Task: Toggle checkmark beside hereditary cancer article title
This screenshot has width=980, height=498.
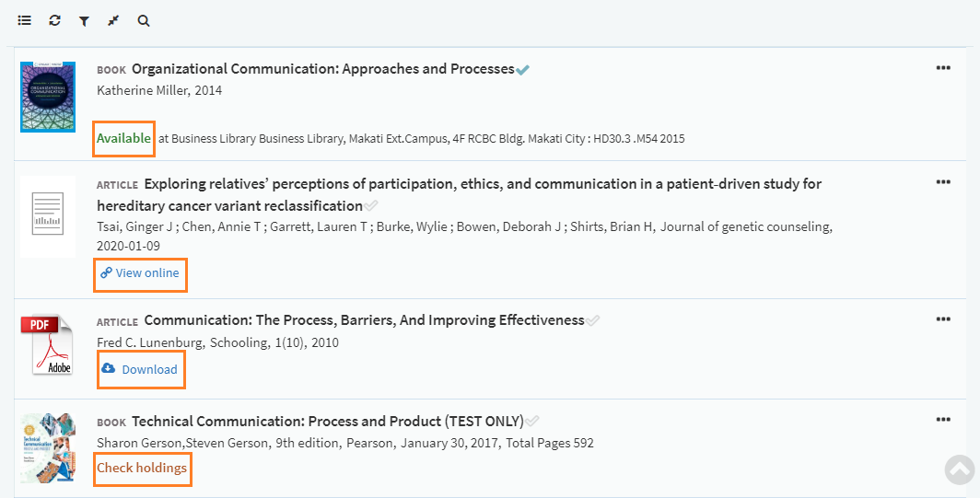Action: [x=371, y=206]
